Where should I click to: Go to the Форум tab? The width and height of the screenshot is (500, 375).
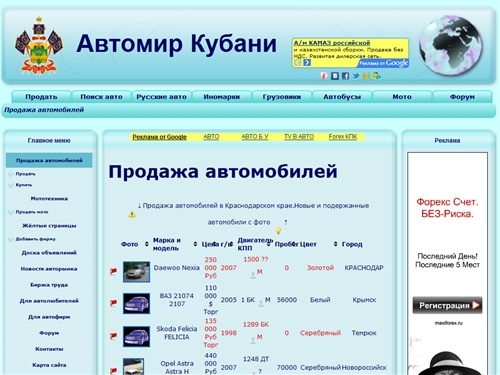pos(462,97)
